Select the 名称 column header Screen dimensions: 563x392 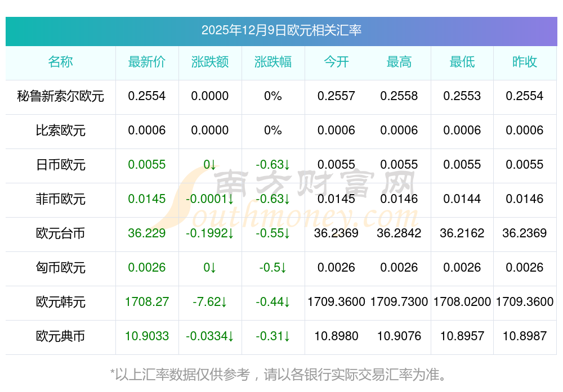(x=60, y=62)
